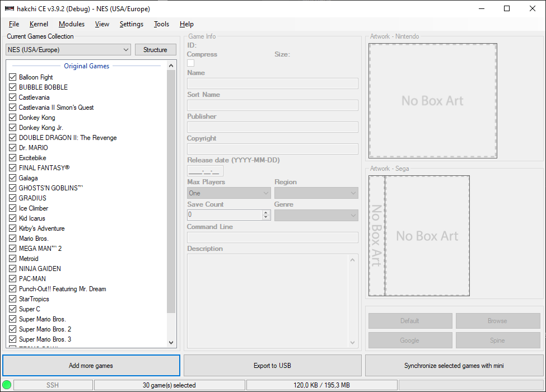Select the StarTropics game entry
This screenshot has height=392, width=546.
click(34, 299)
